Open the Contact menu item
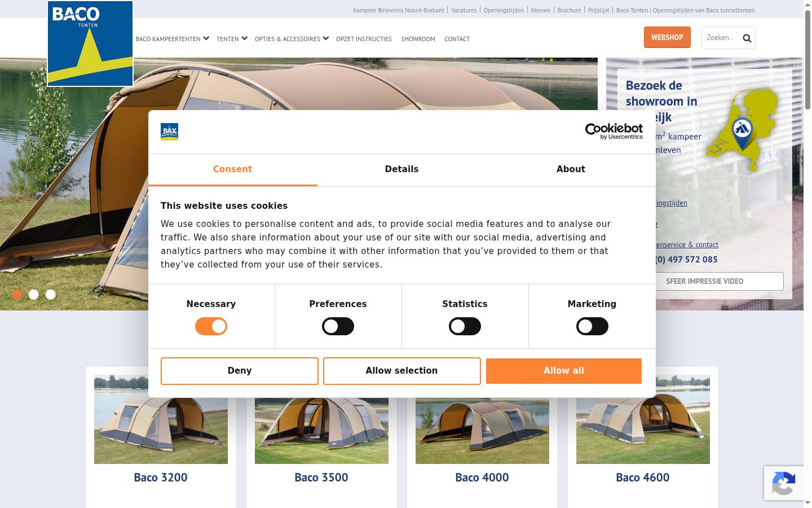 [x=457, y=39]
